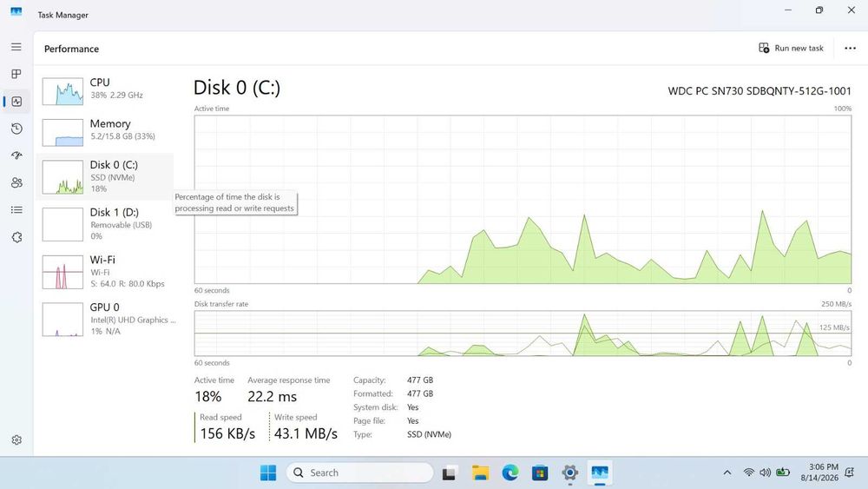Open the Windows Start menu

(268, 473)
